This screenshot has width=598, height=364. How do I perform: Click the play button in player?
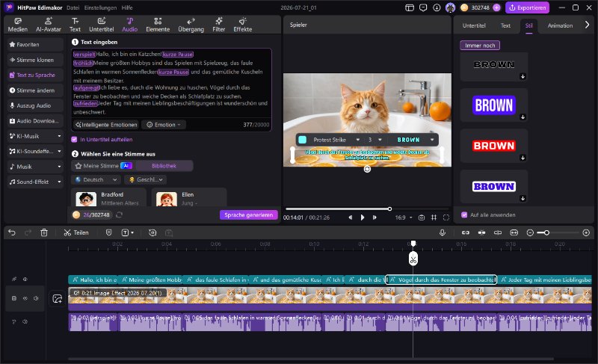[363, 218]
